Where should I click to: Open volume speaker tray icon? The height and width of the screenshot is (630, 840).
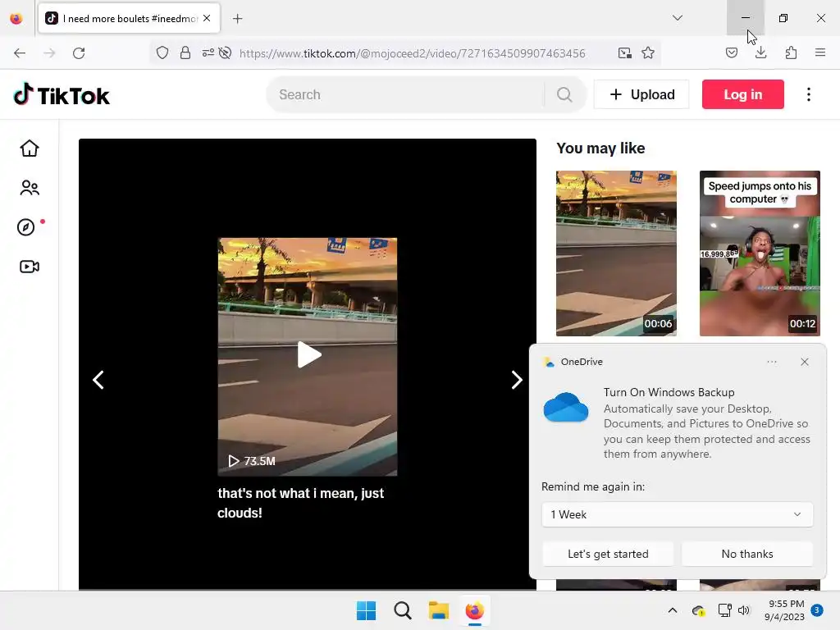tap(743, 610)
